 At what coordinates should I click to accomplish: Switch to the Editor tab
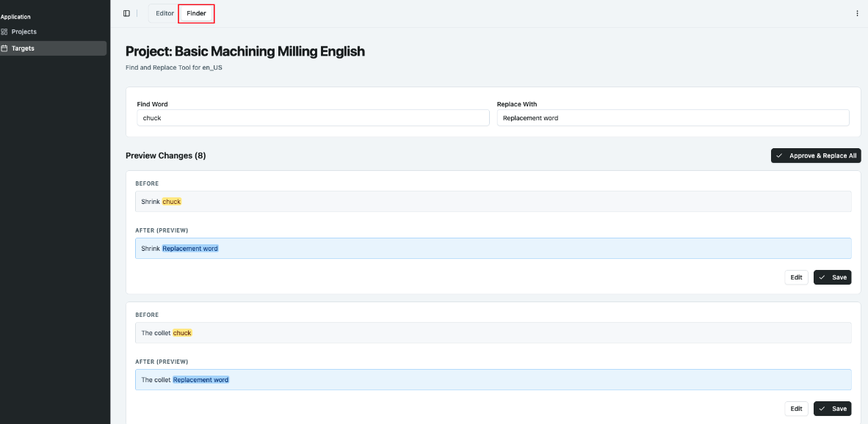click(x=165, y=13)
